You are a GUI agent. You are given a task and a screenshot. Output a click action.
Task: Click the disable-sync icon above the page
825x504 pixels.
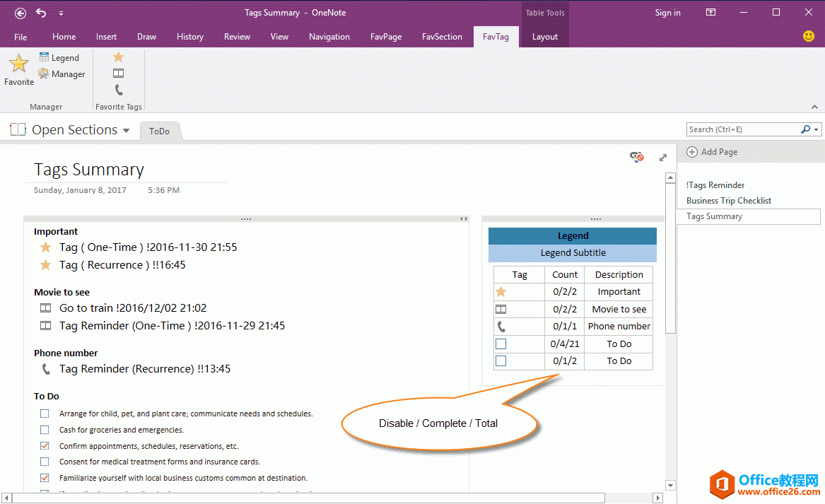coord(636,158)
